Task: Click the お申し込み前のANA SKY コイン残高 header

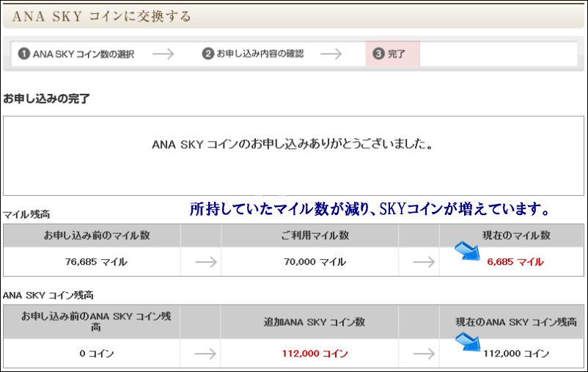Action: point(96,321)
